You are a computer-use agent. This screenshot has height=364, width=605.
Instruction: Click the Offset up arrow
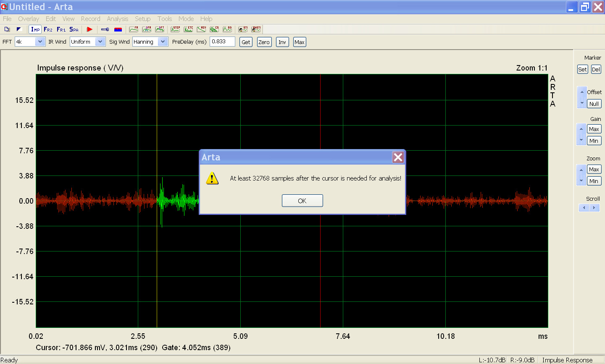coord(582,92)
